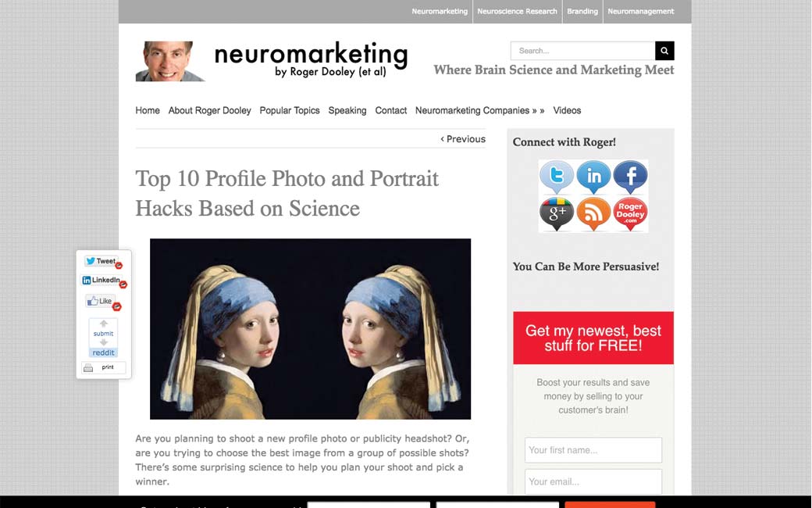Viewport: 812px width, 508px height.
Task: Open the Google Plus bubble icon
Action: pos(556,213)
